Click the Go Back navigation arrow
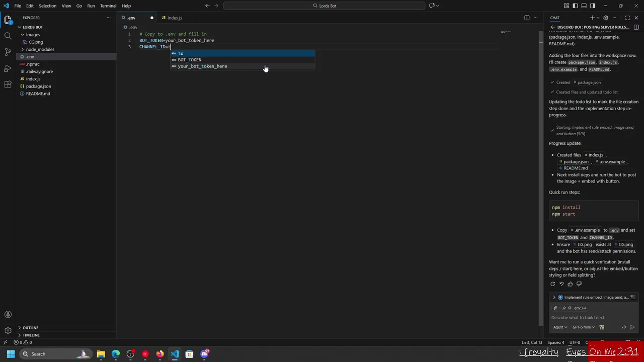The width and height of the screenshot is (644, 362). (x=207, y=6)
